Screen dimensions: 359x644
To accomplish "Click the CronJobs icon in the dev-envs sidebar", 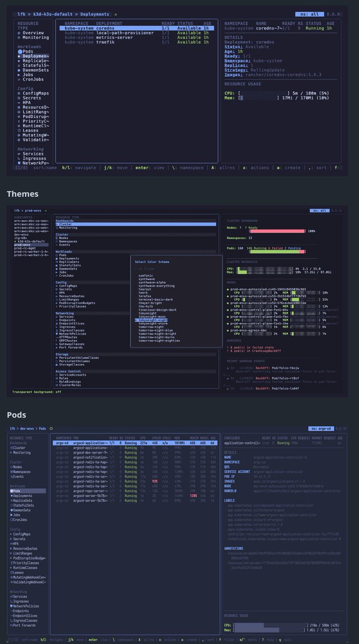I will click(x=11, y=519).
